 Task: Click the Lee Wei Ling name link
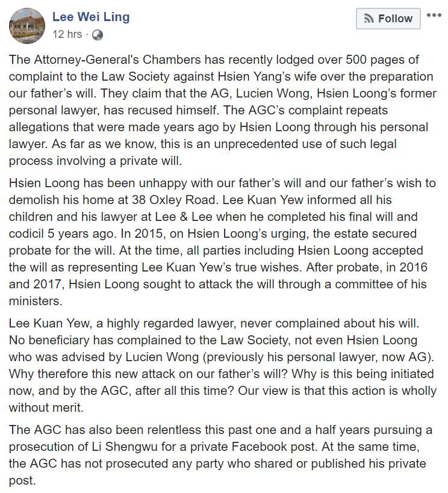pyautogui.click(x=91, y=17)
